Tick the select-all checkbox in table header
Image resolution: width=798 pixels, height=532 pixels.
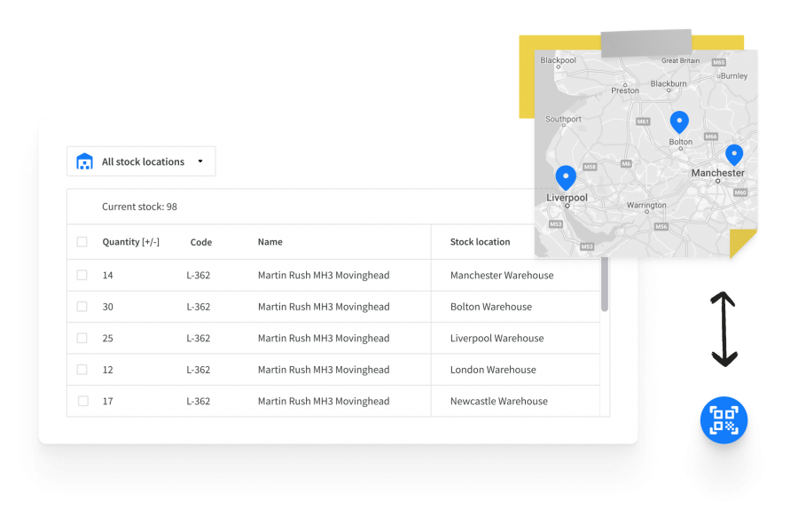[82, 242]
